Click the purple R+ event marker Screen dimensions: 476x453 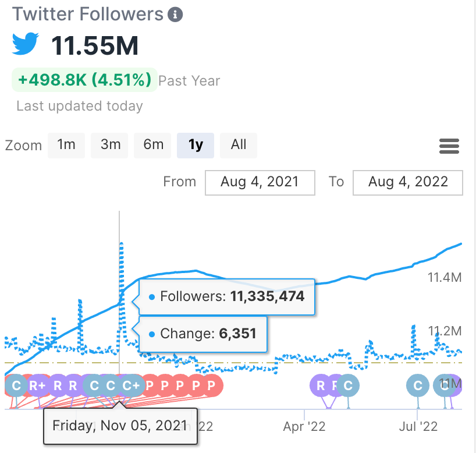[38, 385]
